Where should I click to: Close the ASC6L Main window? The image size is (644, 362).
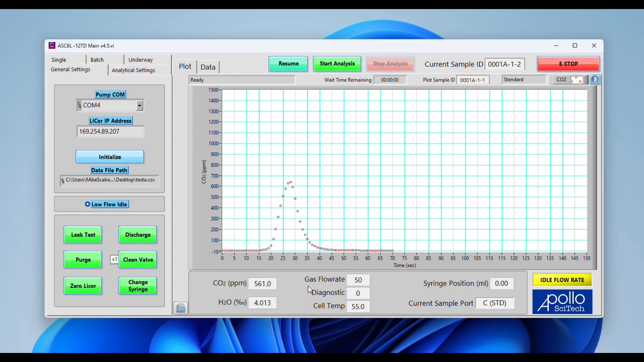pyautogui.click(x=594, y=46)
